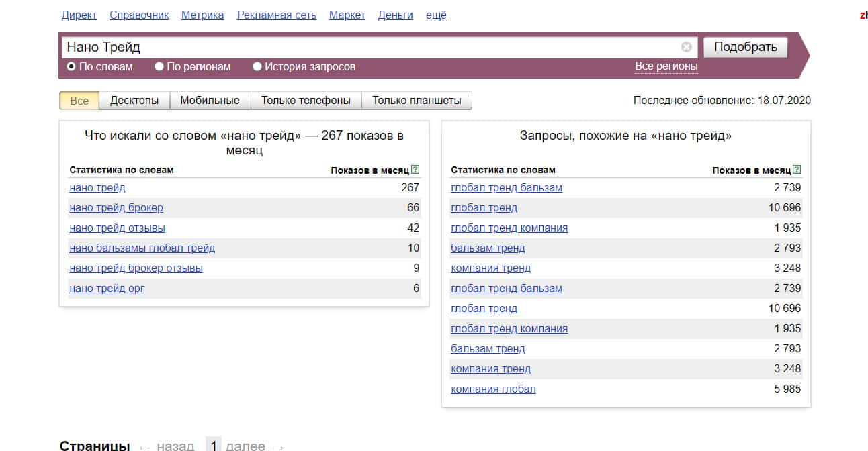Switch to the 'Мобильные' tab
Viewport: 868px width, 451px height.
pos(210,101)
